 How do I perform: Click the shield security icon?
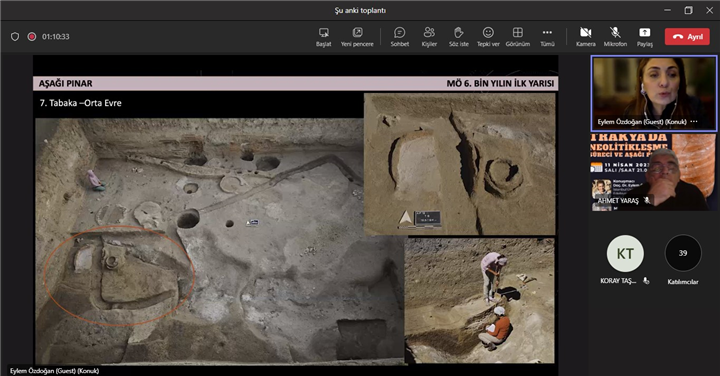(x=15, y=36)
